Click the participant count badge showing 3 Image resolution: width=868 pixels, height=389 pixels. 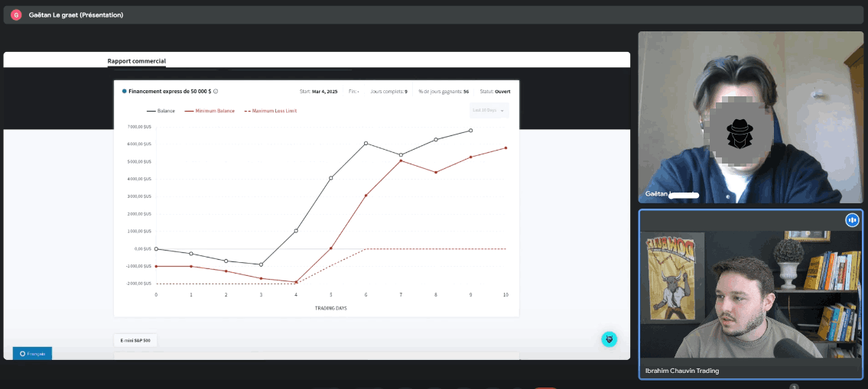794,387
